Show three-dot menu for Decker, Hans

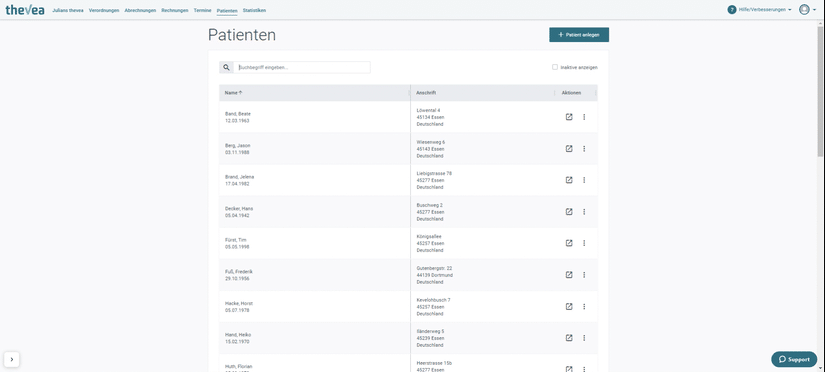[584, 212]
